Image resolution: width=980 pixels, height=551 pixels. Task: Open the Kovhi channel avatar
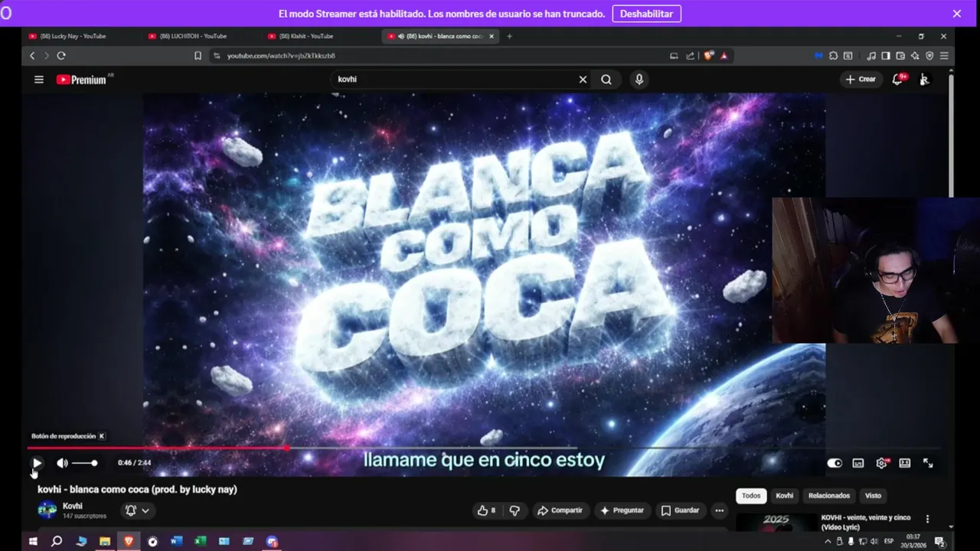coord(47,510)
